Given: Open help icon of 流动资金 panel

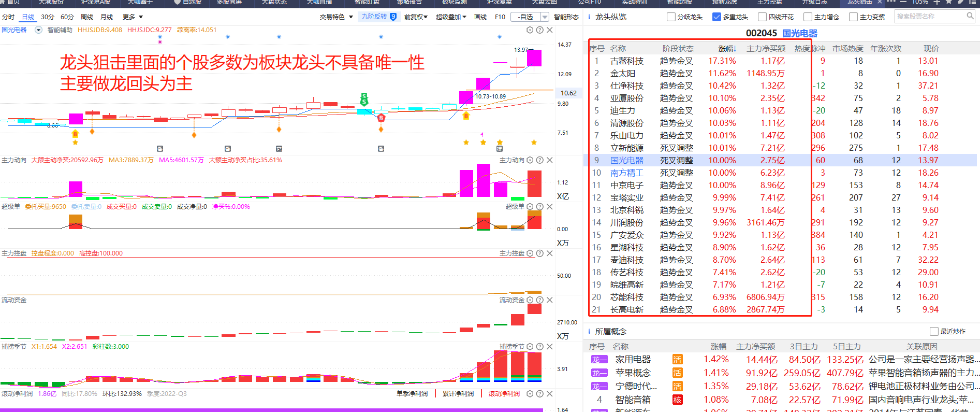Looking at the screenshot, I should (x=539, y=300).
